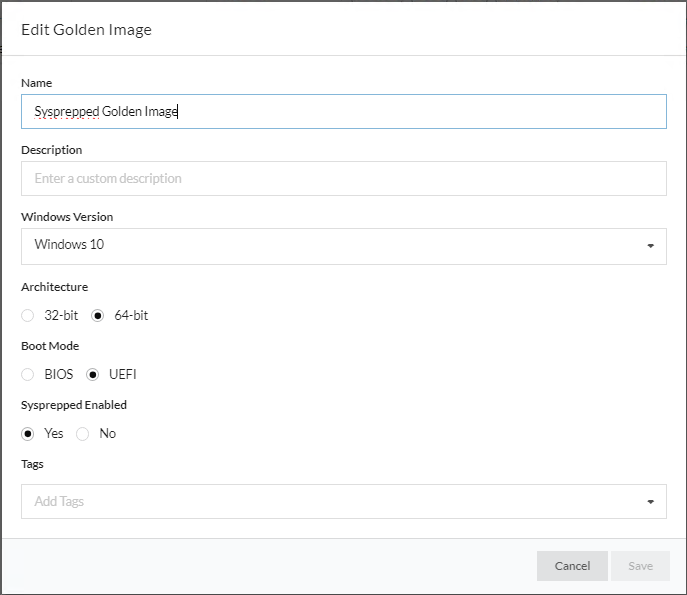Expand the Tags dropdown arrow
Image resolution: width=687 pixels, height=595 pixels.
(x=650, y=501)
